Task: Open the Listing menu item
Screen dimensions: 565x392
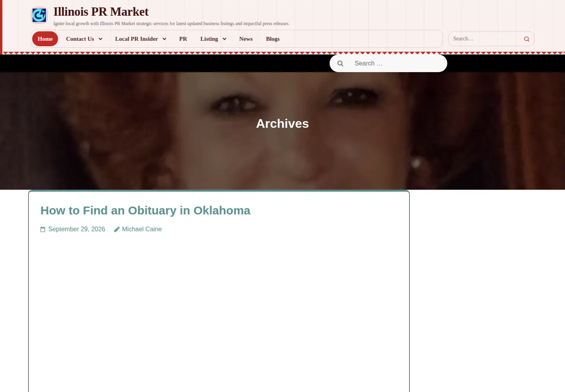Action: 209,39
